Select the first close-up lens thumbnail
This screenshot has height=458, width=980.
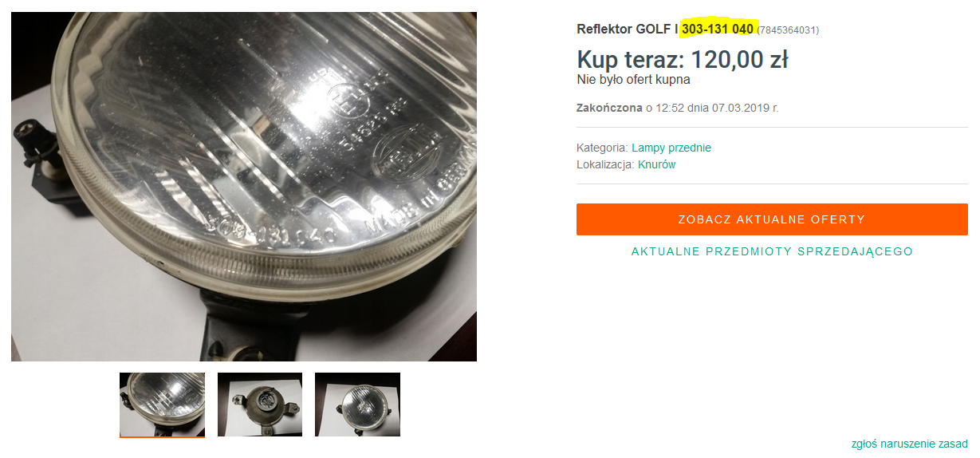coord(162,405)
